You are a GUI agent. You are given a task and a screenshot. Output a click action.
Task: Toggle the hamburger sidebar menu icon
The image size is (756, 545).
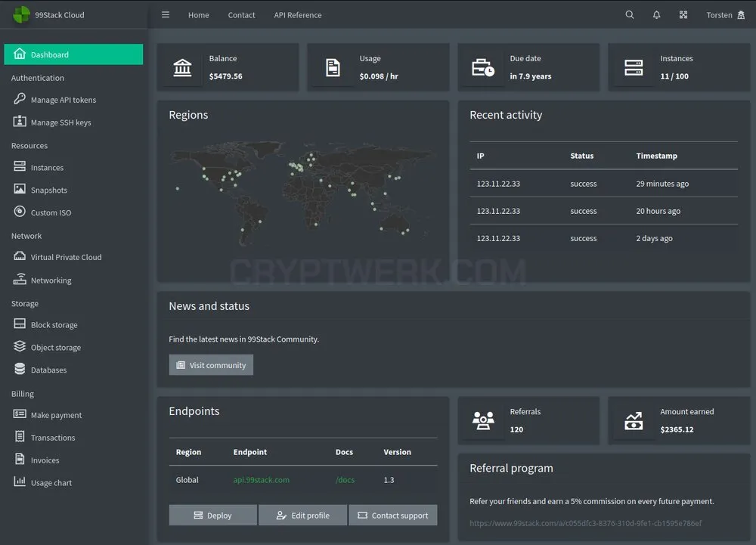(166, 14)
